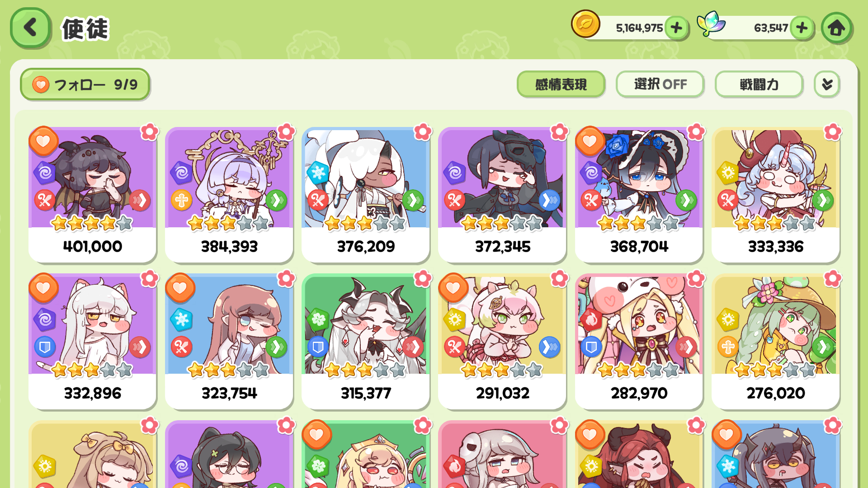Unfollow heart on 323,754 character card
Screen dimensions: 868x488
tap(180, 288)
